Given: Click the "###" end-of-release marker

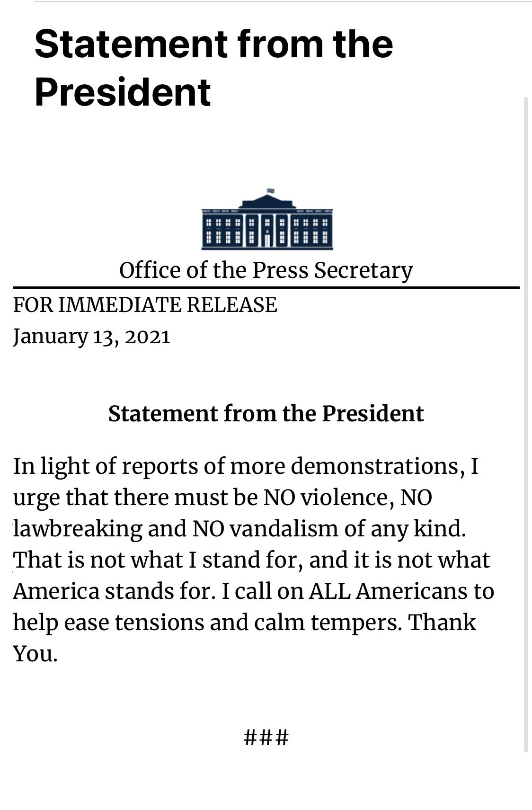Looking at the screenshot, I should pos(266,737).
